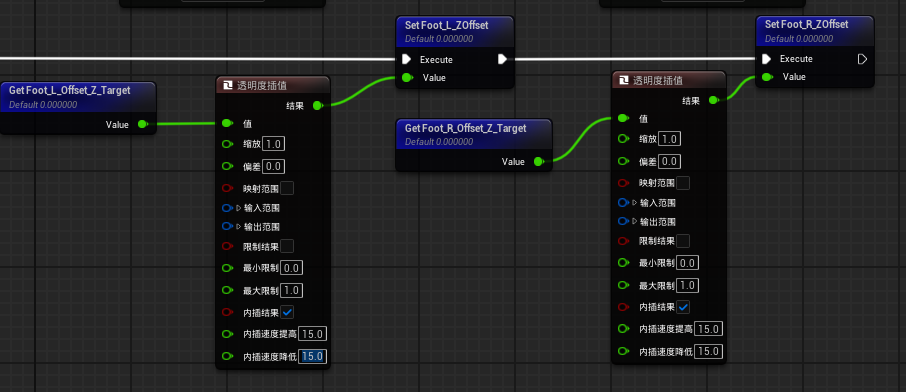The width and height of the screenshot is (906, 392).
Task: Edit 最大限制 value field on Foot_R 透明度插值 node
Action: [687, 285]
